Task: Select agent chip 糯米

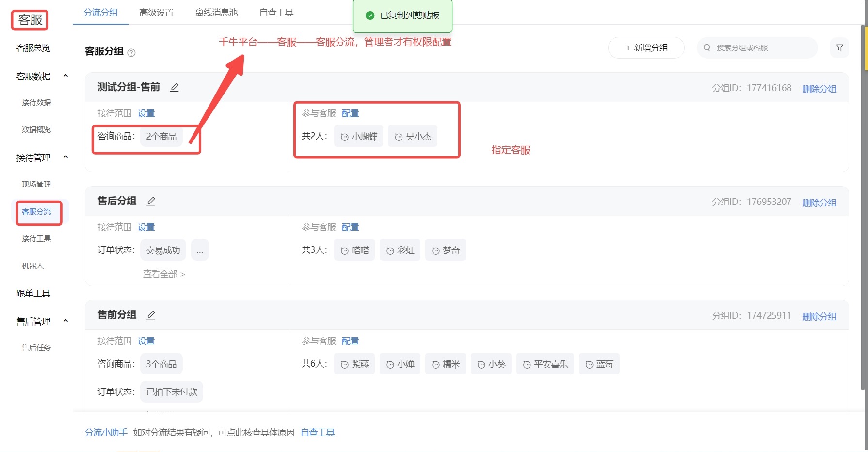Action: 446,364
